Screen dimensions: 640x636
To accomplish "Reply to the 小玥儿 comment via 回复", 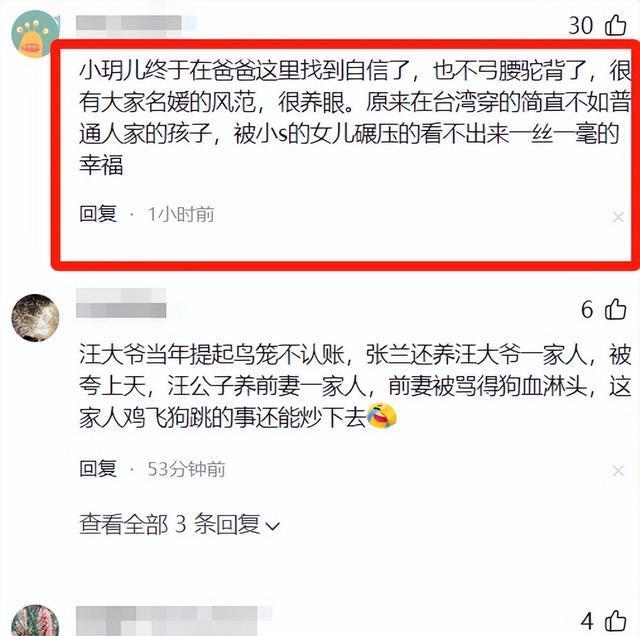I will (98, 214).
